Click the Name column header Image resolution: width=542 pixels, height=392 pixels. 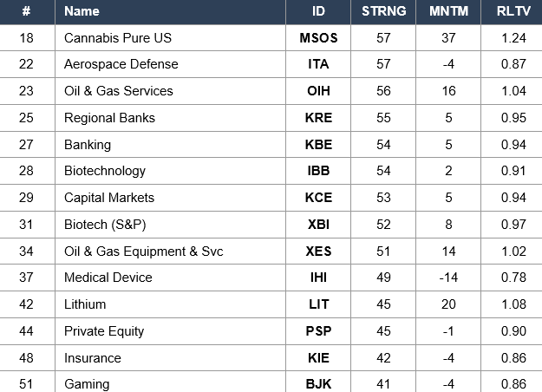coord(82,11)
